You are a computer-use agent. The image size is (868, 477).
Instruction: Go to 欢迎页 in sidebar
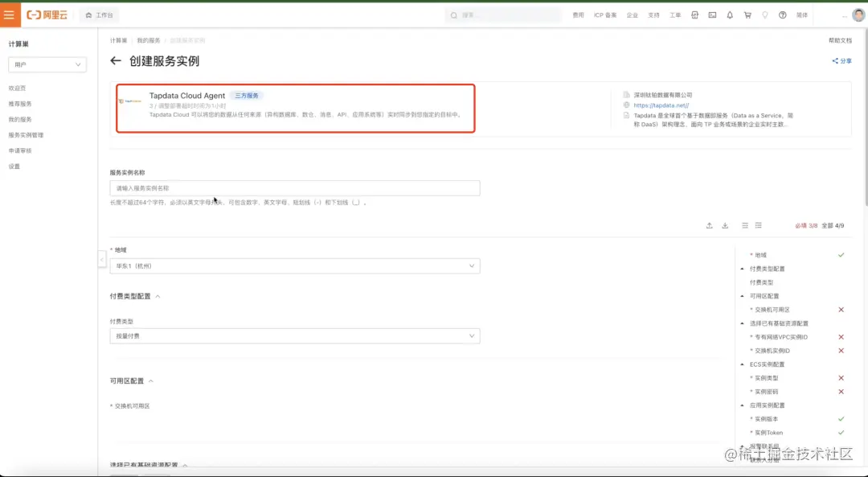[17, 88]
